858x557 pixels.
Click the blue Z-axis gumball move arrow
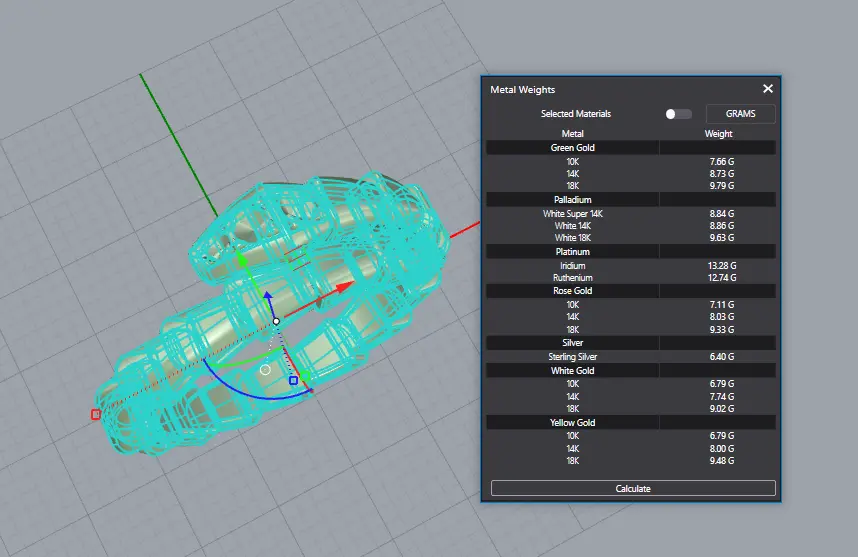[267, 297]
